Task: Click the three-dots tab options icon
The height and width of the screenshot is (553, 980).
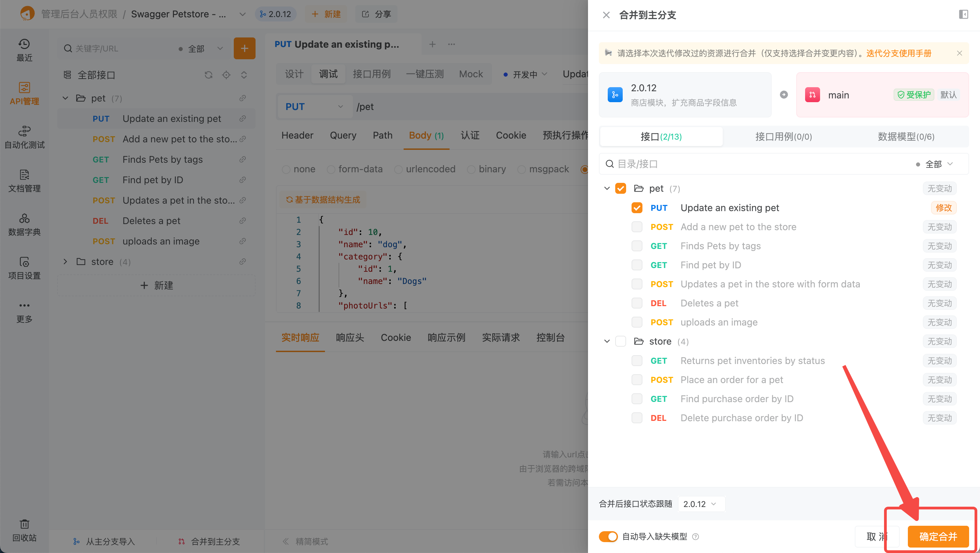Action: [451, 44]
